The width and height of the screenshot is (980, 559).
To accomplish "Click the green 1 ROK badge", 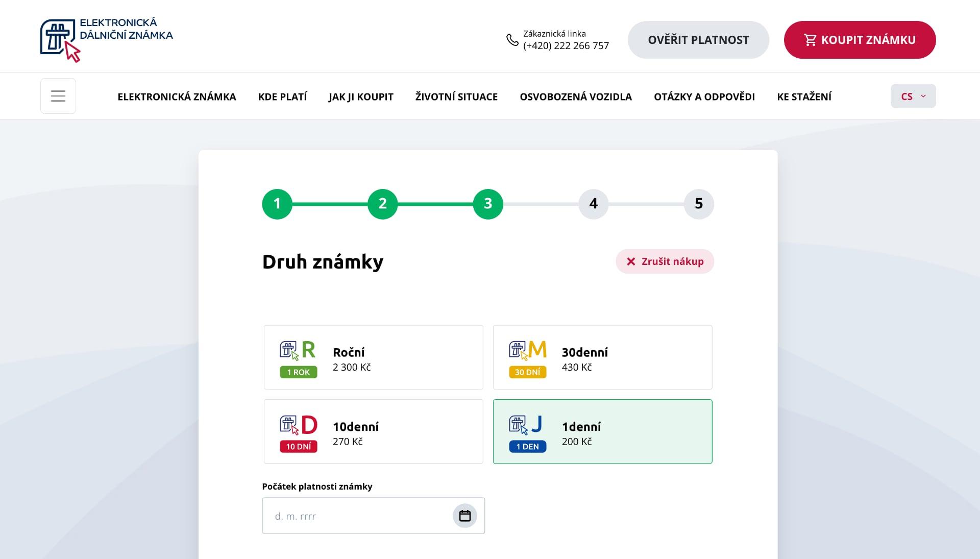I will tap(299, 372).
